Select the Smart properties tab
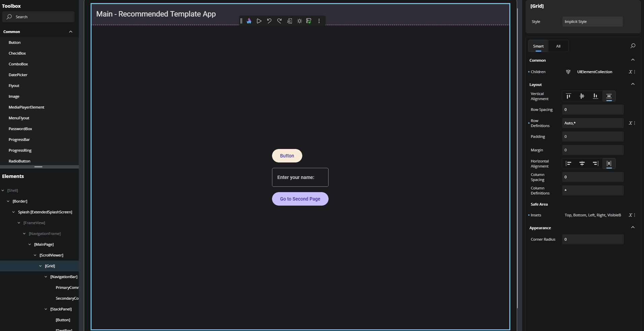Screen dimensions: 644x331 (538, 46)
